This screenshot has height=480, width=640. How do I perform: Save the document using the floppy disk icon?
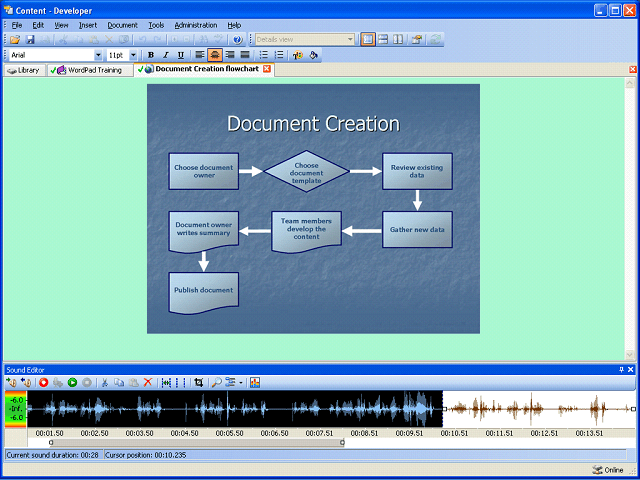pos(30,40)
